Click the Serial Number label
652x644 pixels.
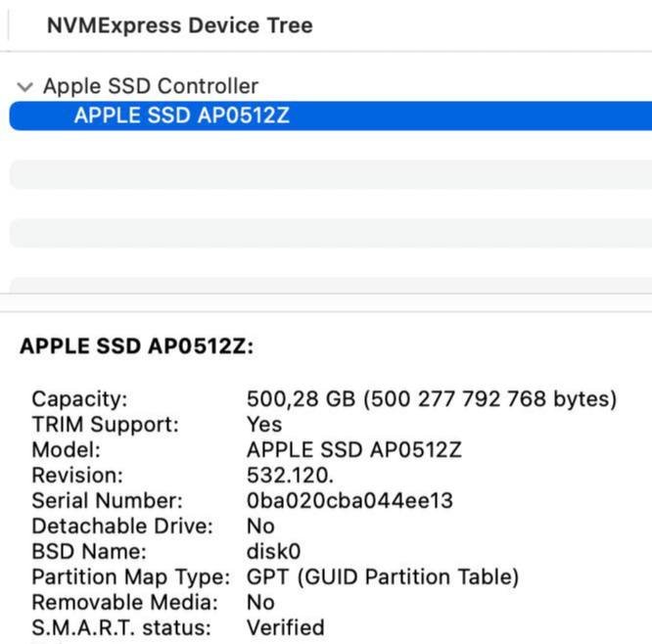click(108, 501)
